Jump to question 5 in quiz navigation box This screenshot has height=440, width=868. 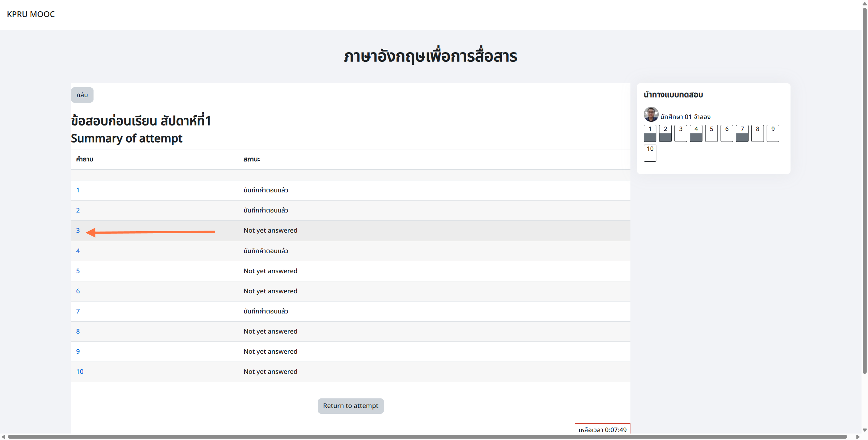pyautogui.click(x=711, y=133)
